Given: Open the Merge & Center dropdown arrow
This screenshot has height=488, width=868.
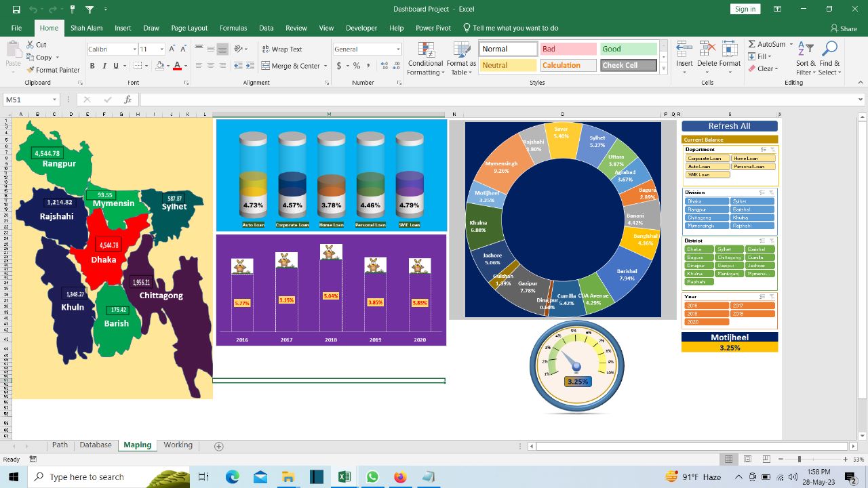Looking at the screenshot, I should tap(325, 66).
